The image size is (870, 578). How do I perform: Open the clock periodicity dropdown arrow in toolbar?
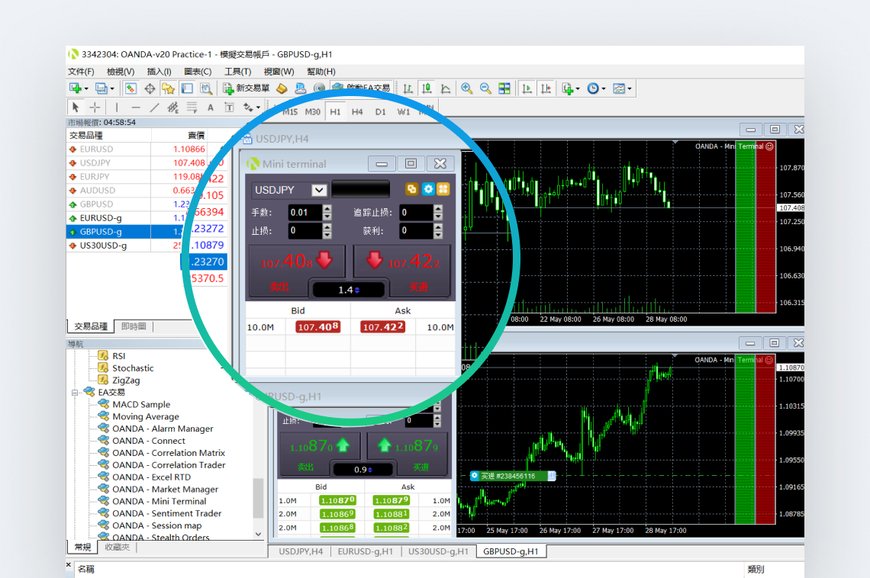click(605, 89)
